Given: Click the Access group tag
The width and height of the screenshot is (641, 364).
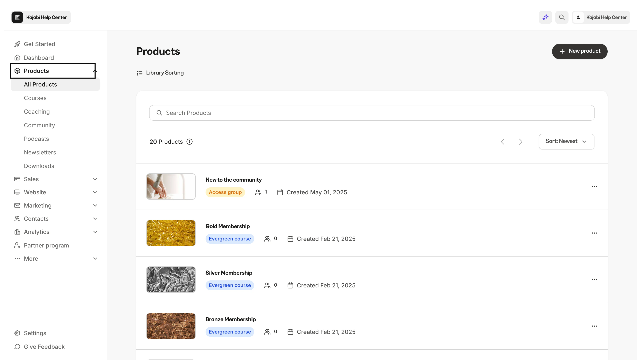Looking at the screenshot, I should pos(225,192).
